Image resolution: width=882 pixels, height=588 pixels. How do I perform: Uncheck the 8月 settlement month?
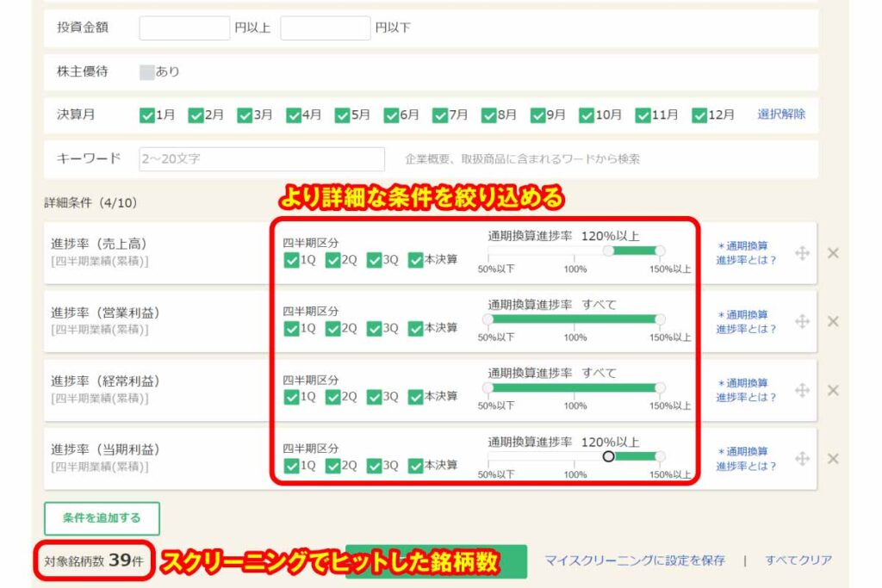point(489,115)
